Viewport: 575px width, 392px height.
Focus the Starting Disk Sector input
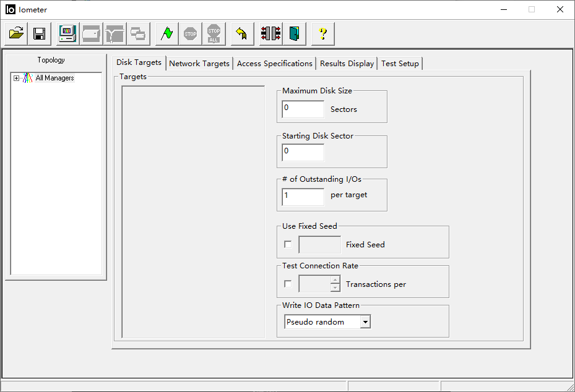point(303,152)
